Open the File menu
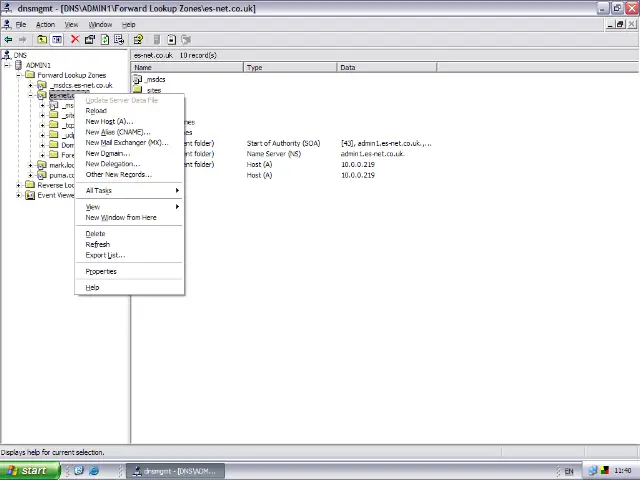The image size is (640, 480). pyautogui.click(x=21, y=24)
